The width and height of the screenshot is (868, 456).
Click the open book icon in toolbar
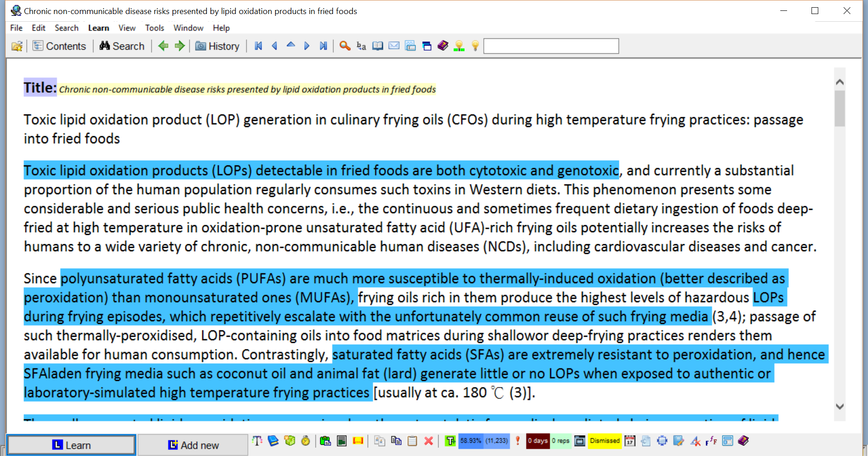point(377,46)
